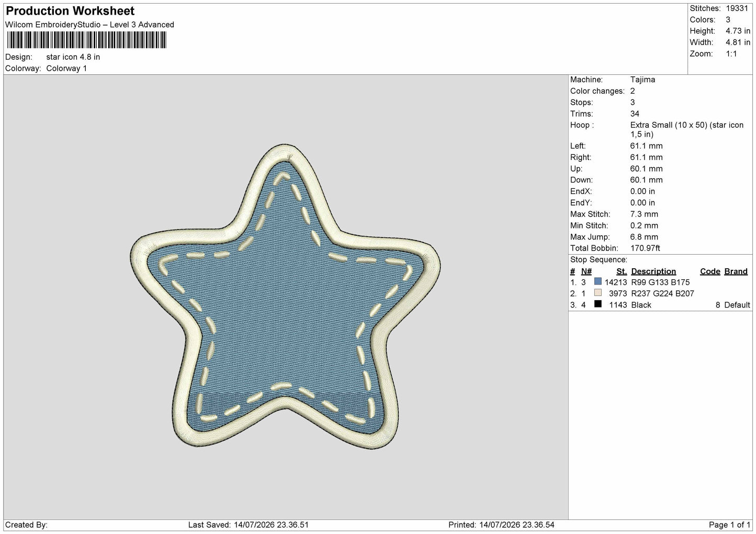Click the Min Stitch value 0.2 mm
The height and width of the screenshot is (534, 756).
coord(644,225)
